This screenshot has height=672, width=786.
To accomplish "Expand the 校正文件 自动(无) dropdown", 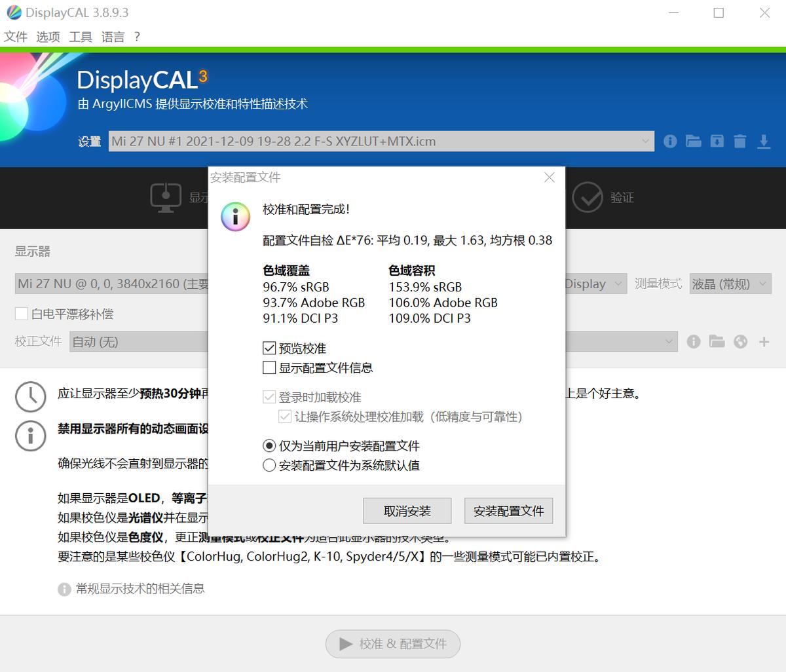I will click(x=668, y=341).
